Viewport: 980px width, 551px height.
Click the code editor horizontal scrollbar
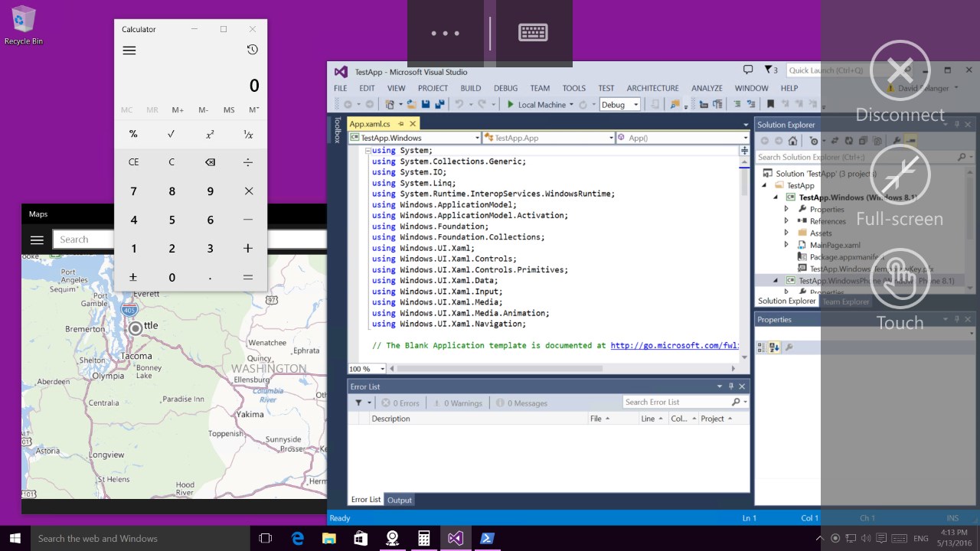tap(498, 369)
